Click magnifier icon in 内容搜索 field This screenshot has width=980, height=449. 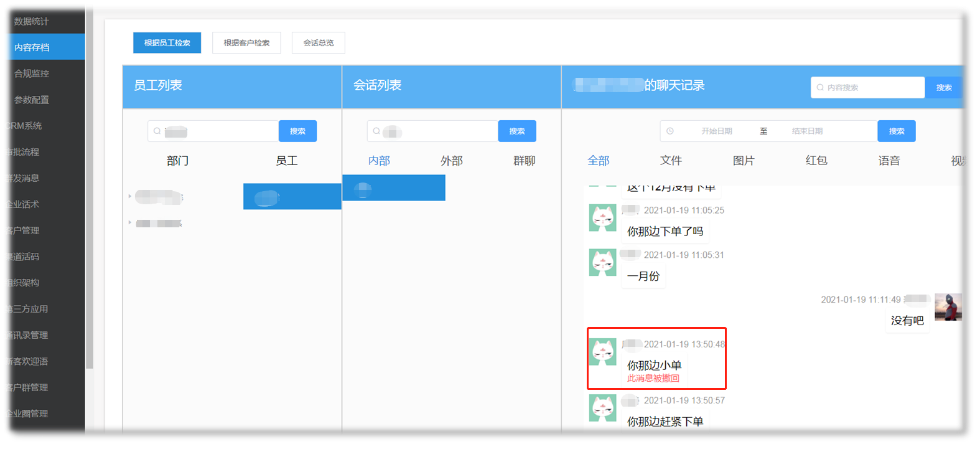(820, 88)
